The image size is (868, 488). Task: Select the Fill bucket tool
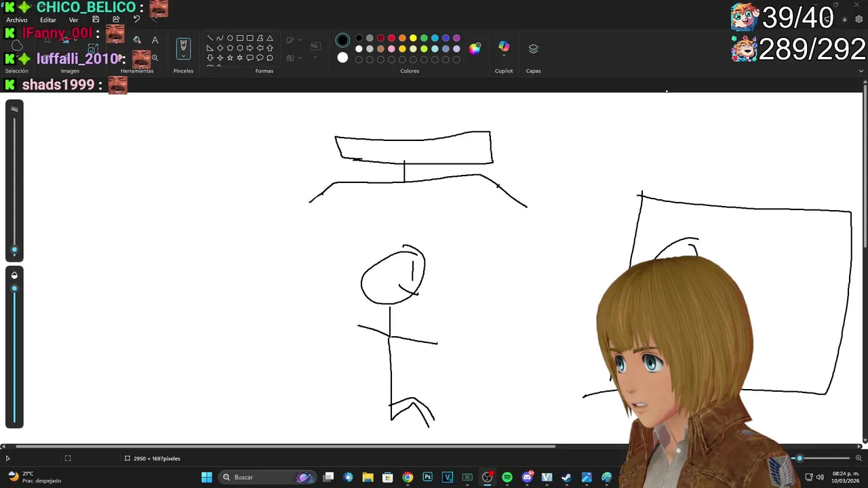click(x=137, y=40)
